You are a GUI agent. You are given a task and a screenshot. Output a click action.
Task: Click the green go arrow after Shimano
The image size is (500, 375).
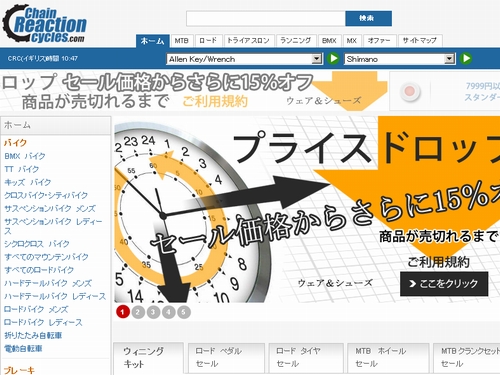[x=466, y=59]
